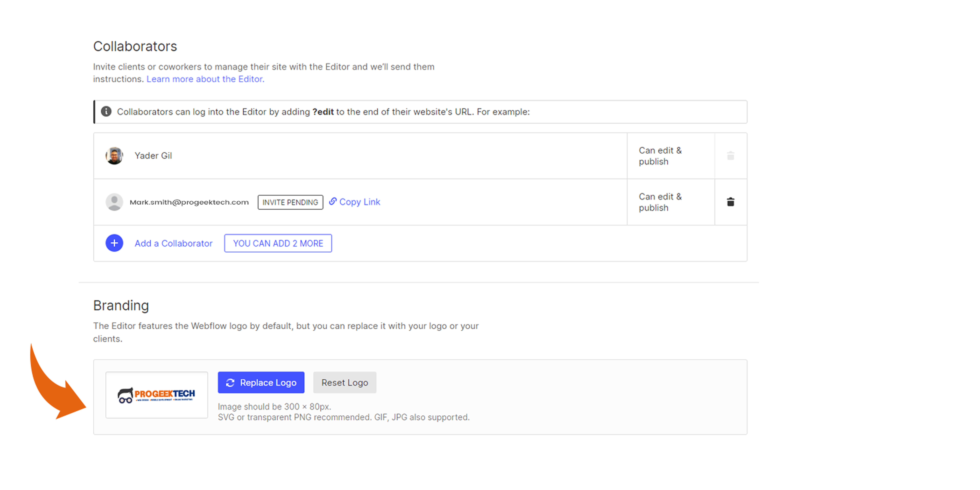Screen dimensions: 980x490
Task: Click the Add a Collaborator text link
Action: coord(174,243)
